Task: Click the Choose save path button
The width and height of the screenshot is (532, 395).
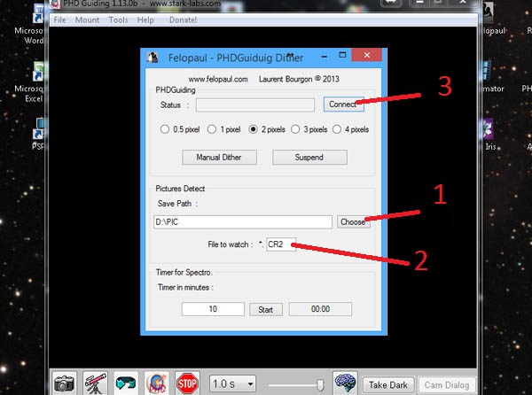Action: pos(353,222)
